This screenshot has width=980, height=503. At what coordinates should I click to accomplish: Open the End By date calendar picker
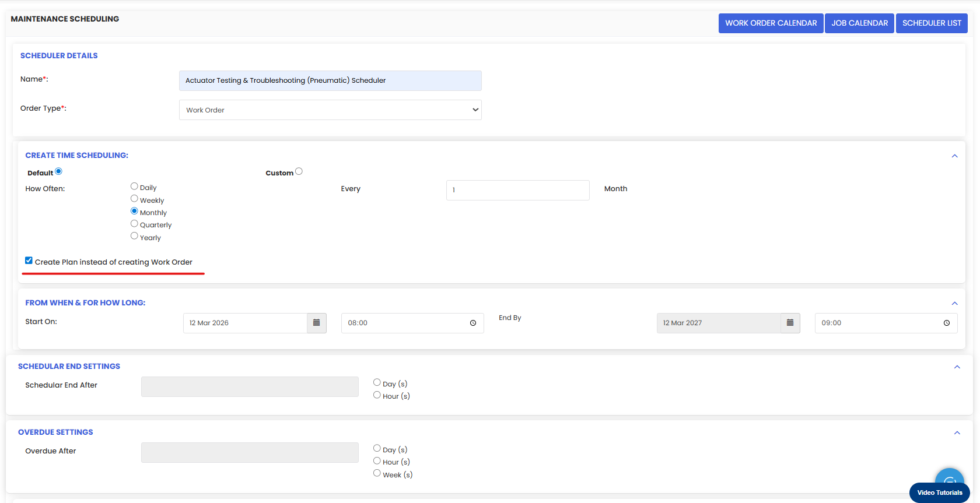pyautogui.click(x=790, y=323)
